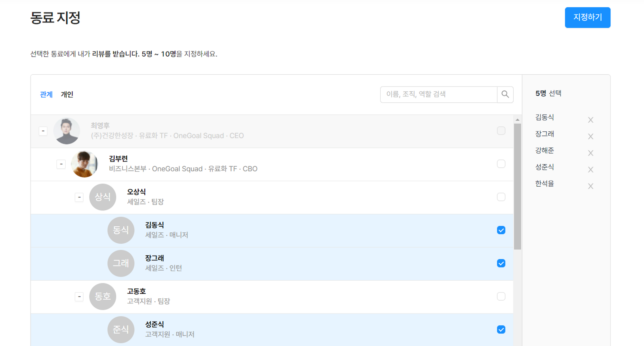644x346 pixels.
Task: Click 최영후 profile photo
Action: [67, 131]
